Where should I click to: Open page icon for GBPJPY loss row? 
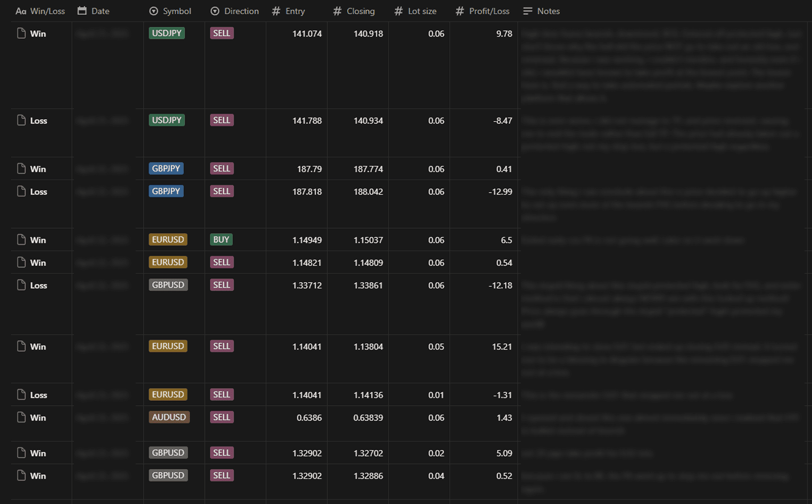21,192
